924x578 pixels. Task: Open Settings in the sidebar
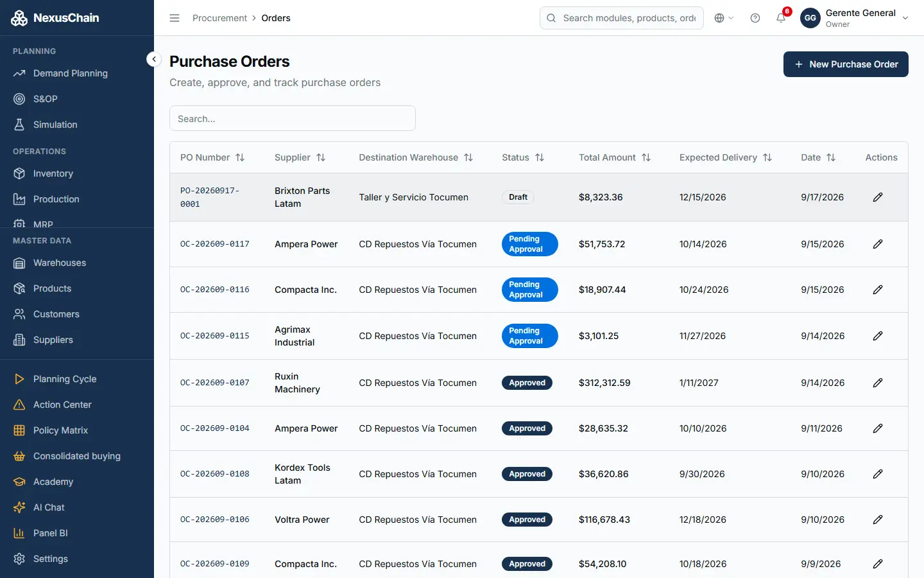(51, 559)
